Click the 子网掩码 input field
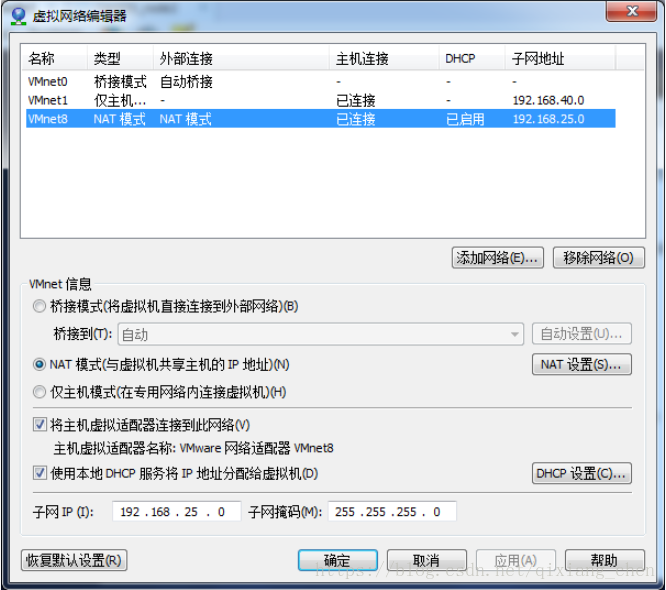 [x=392, y=511]
